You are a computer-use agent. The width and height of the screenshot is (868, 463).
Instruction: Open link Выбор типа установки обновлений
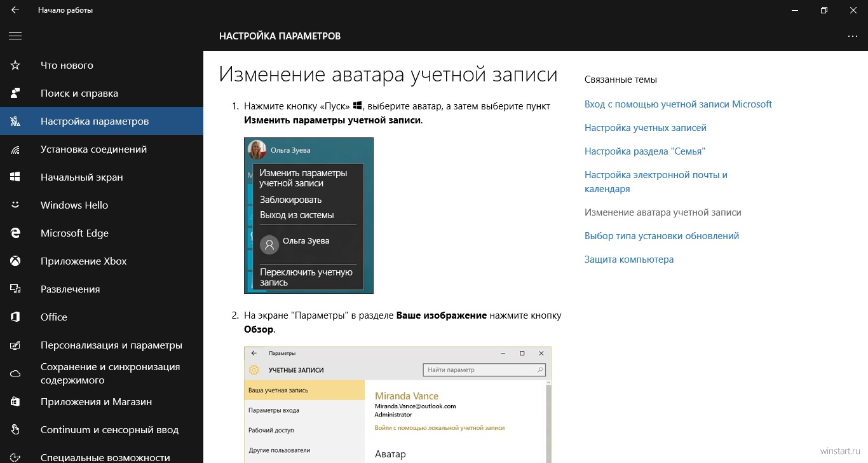point(661,236)
